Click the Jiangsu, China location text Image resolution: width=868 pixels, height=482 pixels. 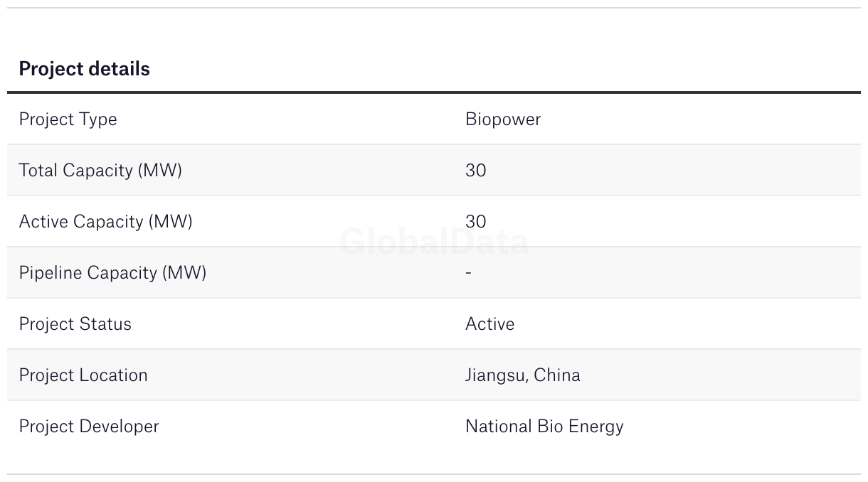523,375
